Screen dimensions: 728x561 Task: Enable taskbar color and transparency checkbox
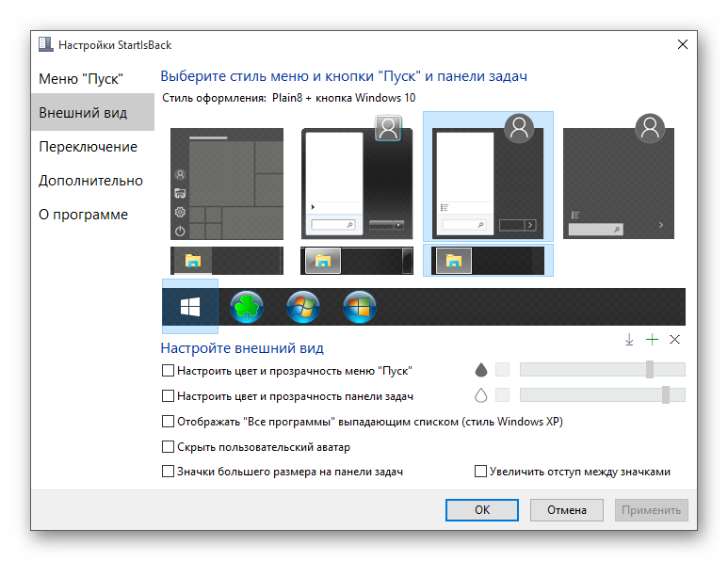point(168,396)
